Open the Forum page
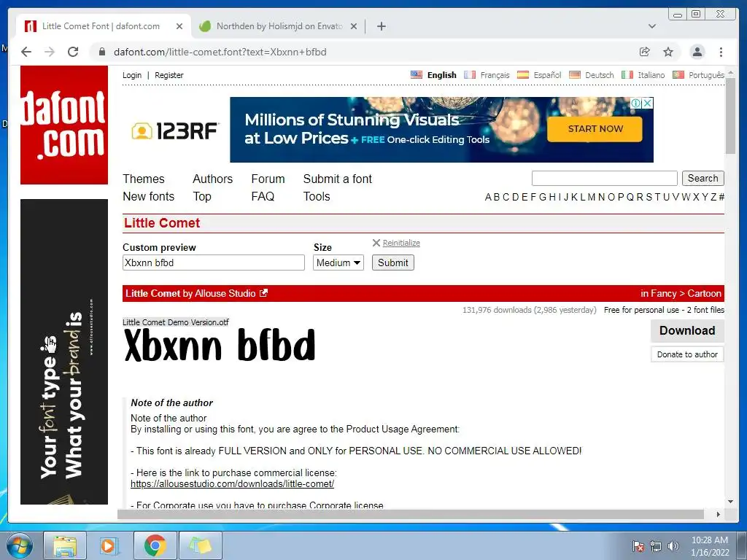The image size is (747, 560). [268, 179]
